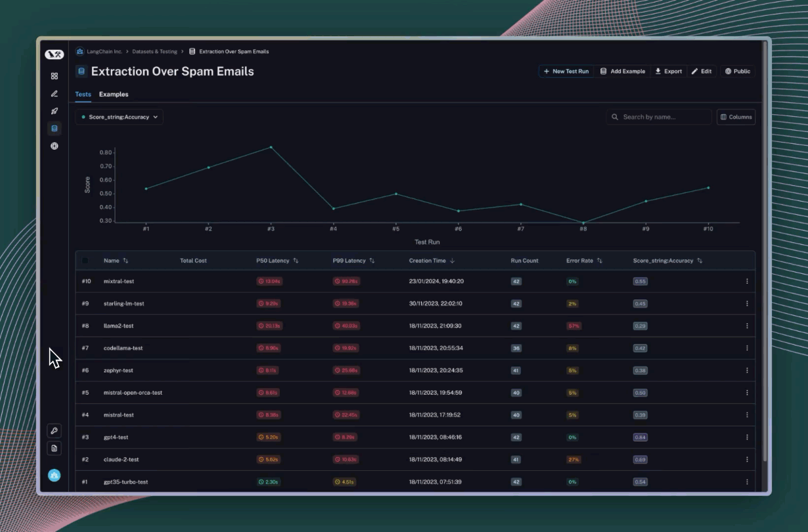
Task: Select the Tests tab
Action: pos(83,95)
